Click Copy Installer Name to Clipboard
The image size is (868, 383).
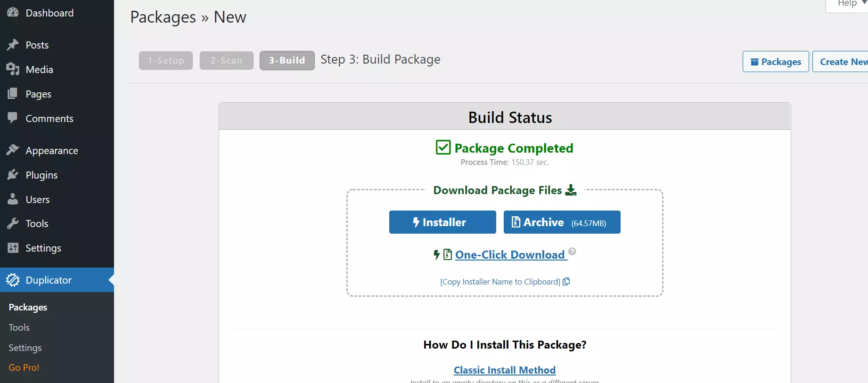point(500,282)
